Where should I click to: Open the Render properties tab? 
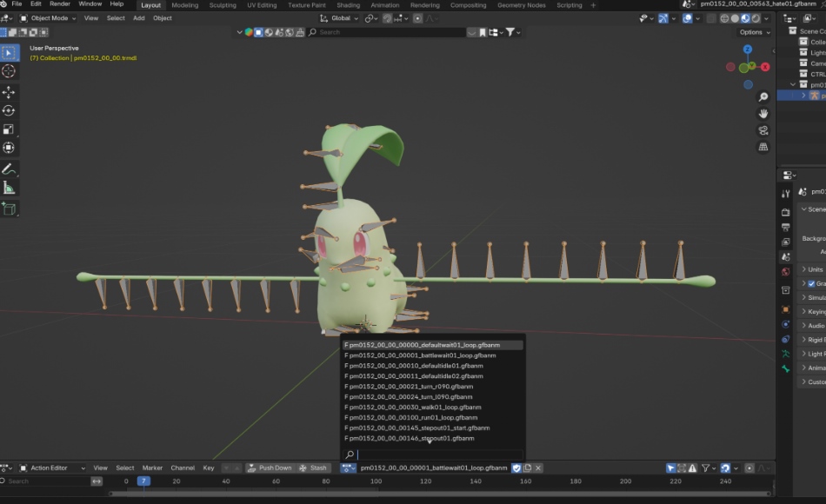point(785,212)
